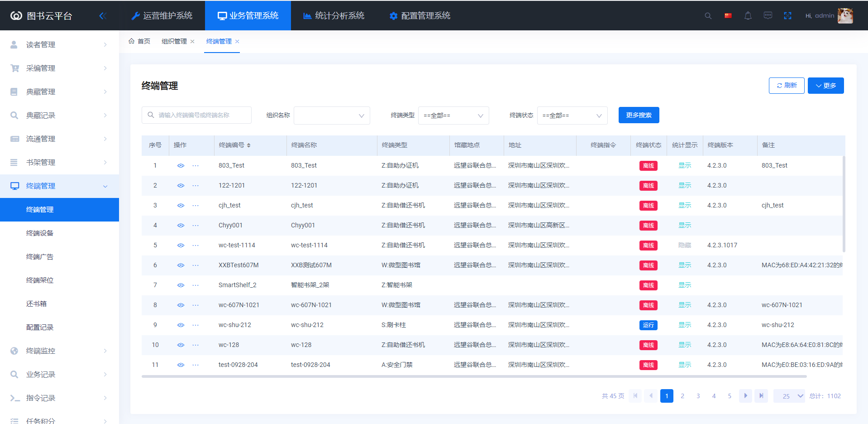Toggle fullscreen mode icon
The height and width of the screenshot is (424, 868).
[x=788, y=16]
